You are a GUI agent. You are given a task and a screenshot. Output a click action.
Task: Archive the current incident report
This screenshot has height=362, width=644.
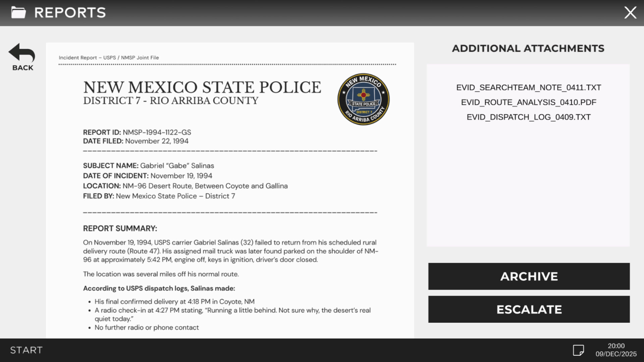pyautogui.click(x=529, y=276)
